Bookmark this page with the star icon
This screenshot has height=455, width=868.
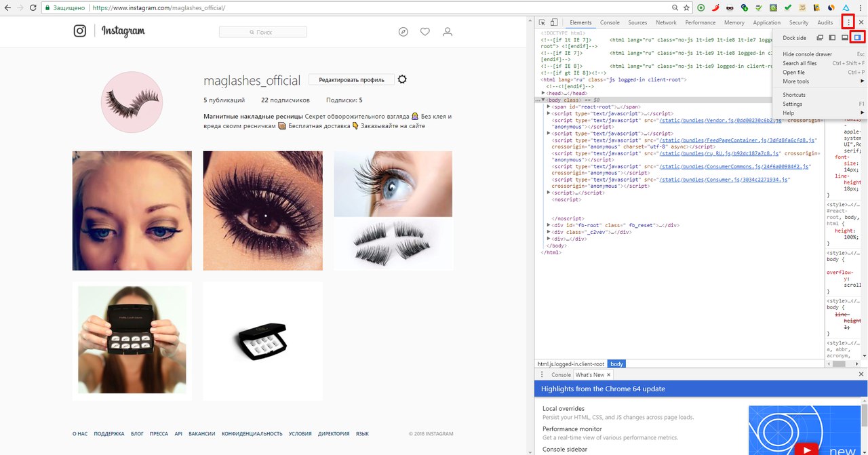687,7
